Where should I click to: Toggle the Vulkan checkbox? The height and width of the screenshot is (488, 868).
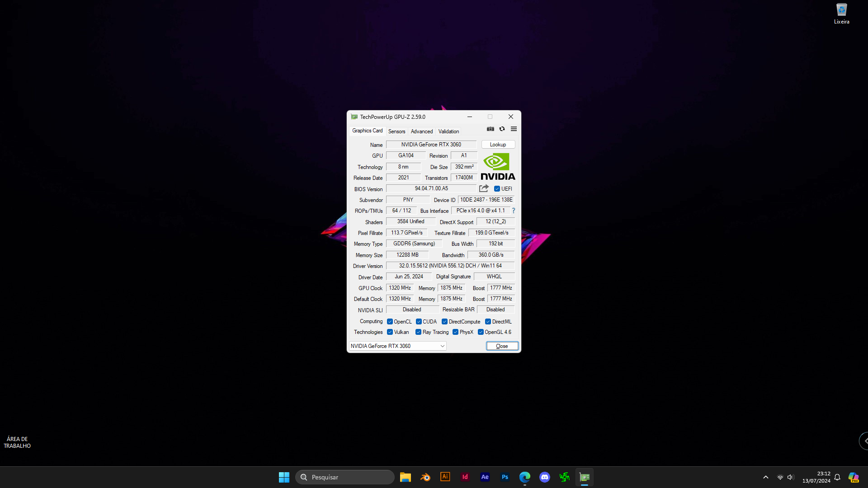[x=390, y=332]
